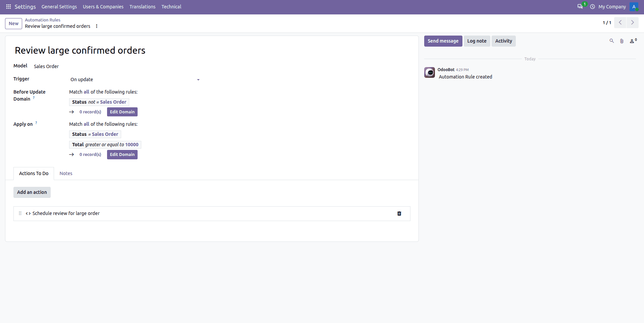Click Total greater or equal to 10000 rule
The height and width of the screenshot is (323, 644).
click(x=105, y=145)
